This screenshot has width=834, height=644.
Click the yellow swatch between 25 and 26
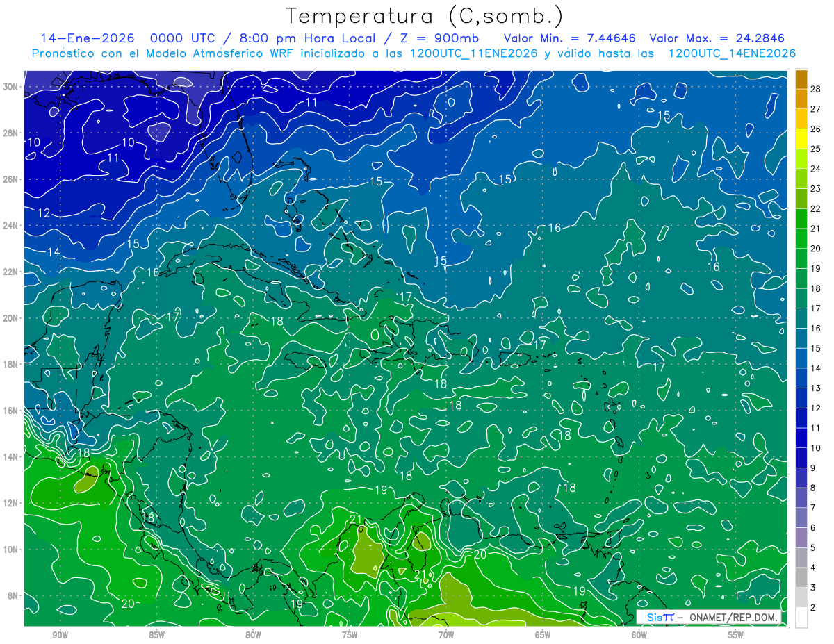click(801, 139)
